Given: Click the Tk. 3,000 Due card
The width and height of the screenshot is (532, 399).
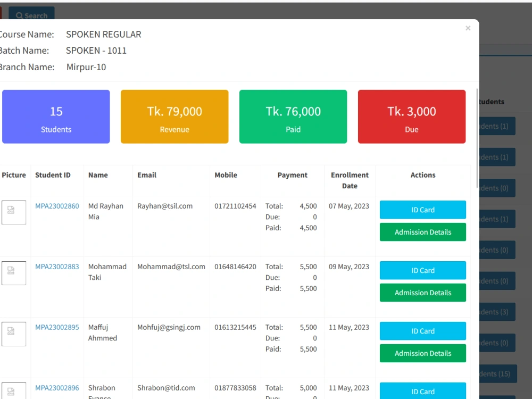Looking at the screenshot, I should tap(412, 117).
